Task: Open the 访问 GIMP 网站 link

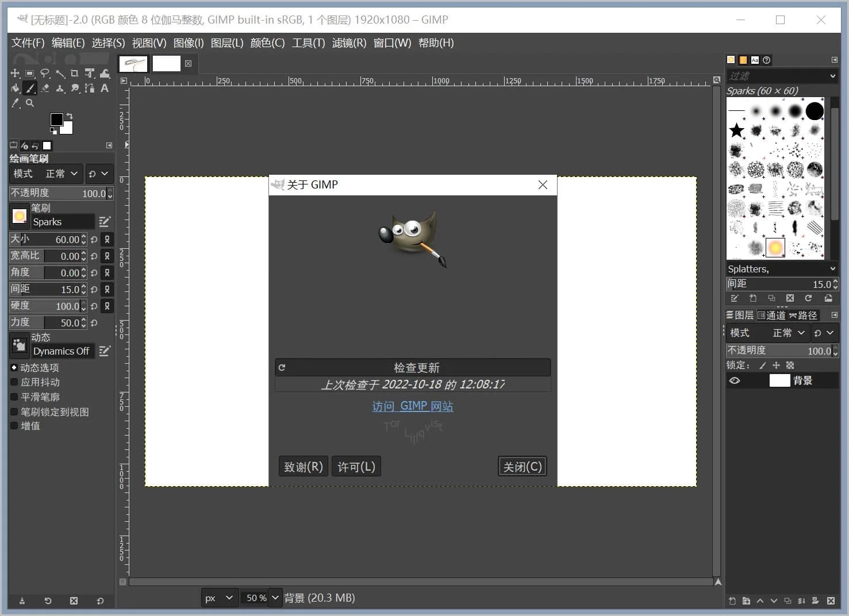Action: [413, 406]
